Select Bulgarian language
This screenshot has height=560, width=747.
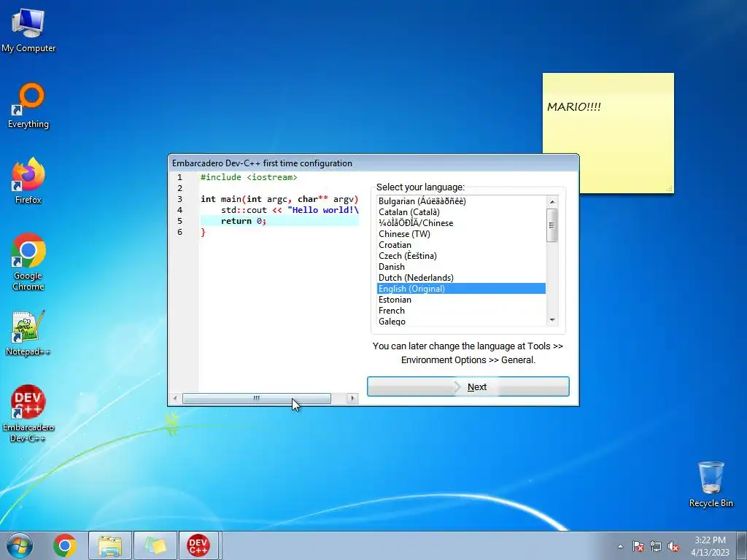click(461, 201)
